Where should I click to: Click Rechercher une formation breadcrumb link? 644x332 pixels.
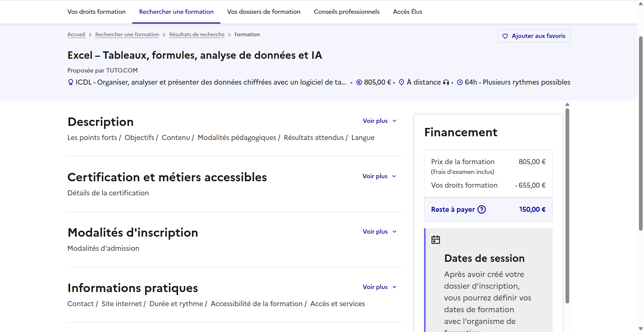127,35
